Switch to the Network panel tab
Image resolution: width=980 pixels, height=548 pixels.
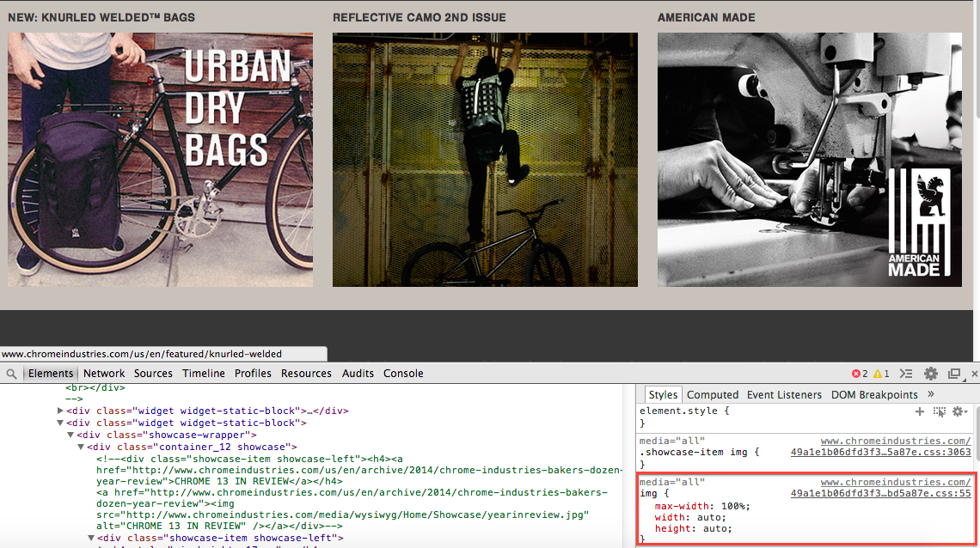tap(104, 374)
